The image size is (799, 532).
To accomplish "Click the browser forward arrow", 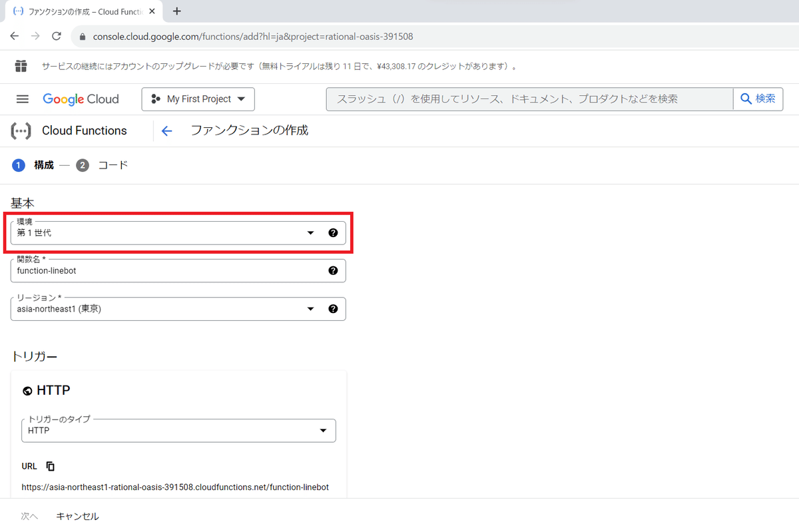I will coord(35,36).
